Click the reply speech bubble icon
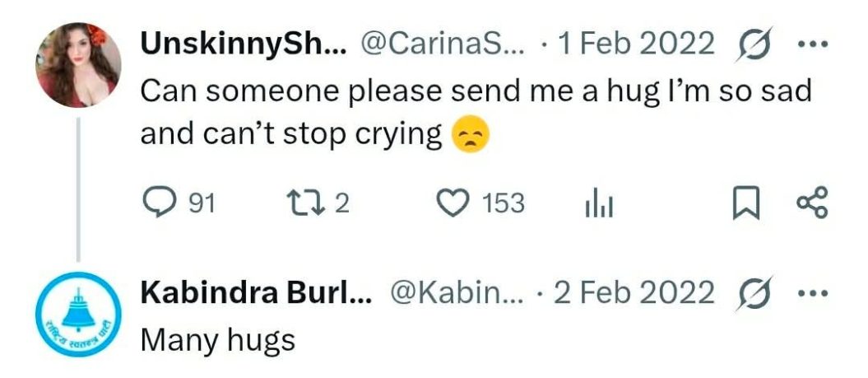Screen dimensions: 868x378 [x=155, y=203]
